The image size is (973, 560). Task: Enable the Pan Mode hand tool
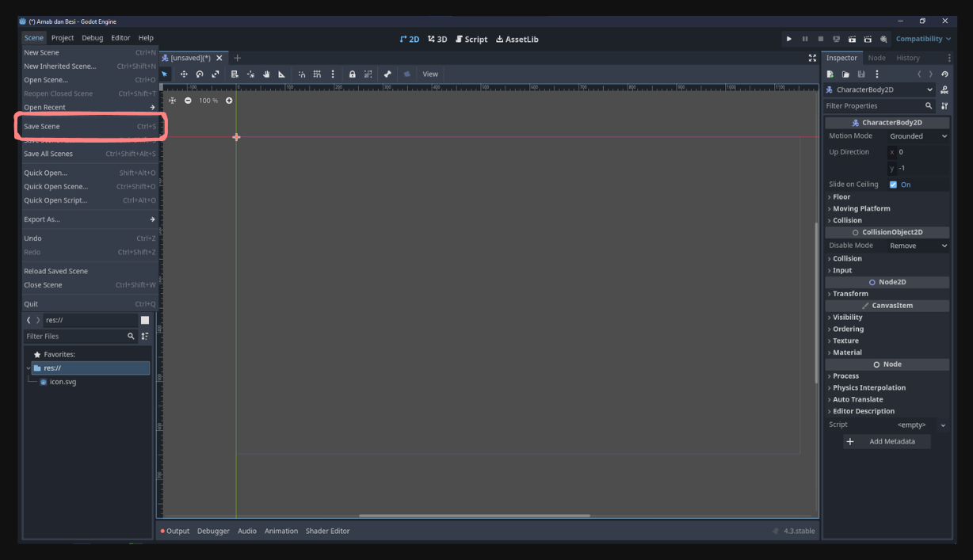(266, 74)
